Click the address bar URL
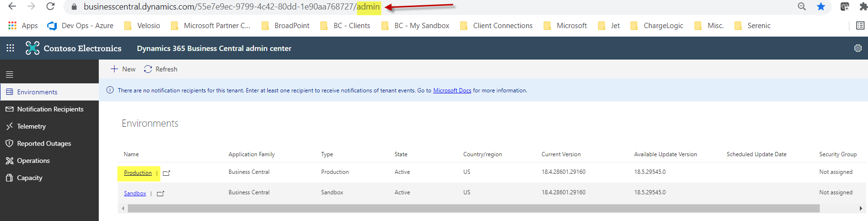Image resolution: width=868 pixels, height=221 pixels. tap(232, 7)
